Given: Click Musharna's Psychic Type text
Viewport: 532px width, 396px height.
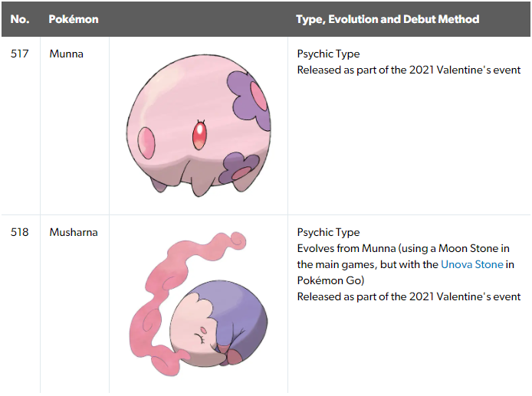Looking at the screenshot, I should coord(328,232).
